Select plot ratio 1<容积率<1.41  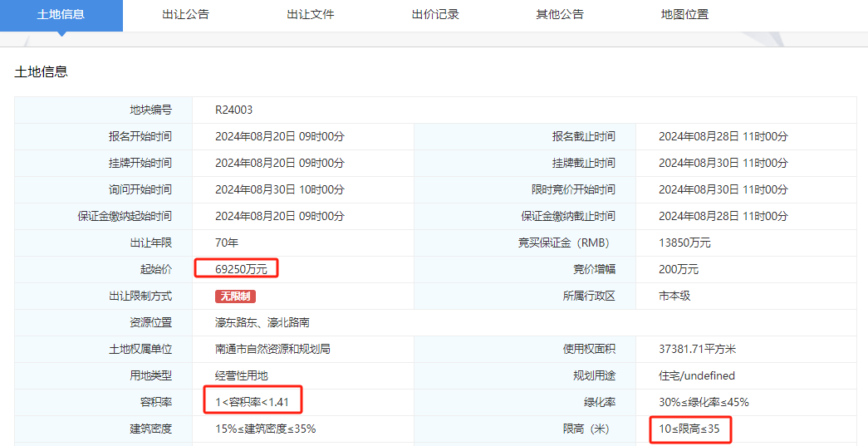tap(252, 402)
